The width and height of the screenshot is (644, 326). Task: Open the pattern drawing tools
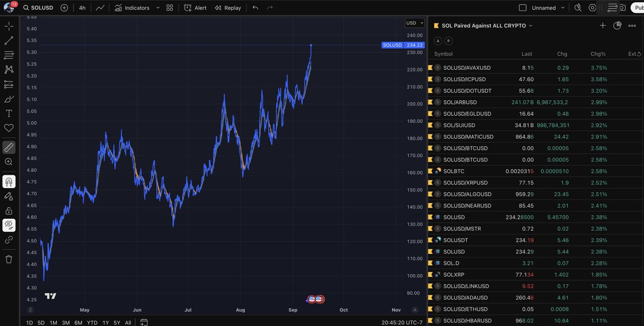(9, 70)
